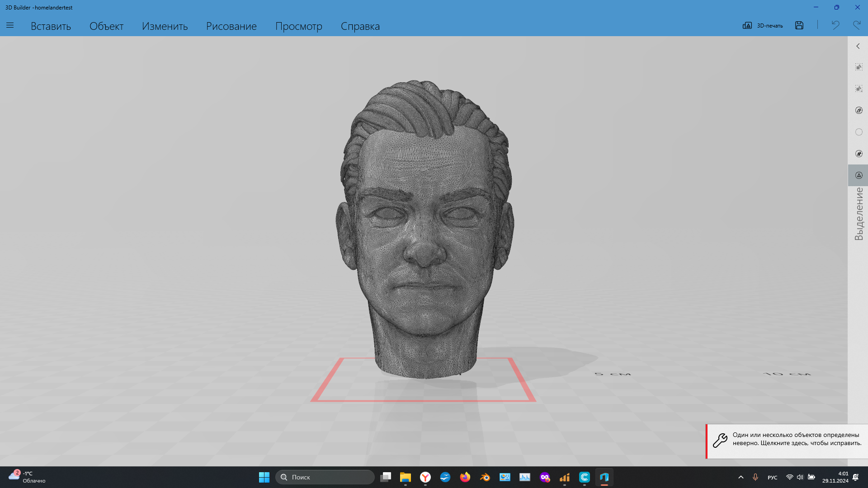Screen dimensions: 868x488
Task: Open File Explorer from the taskbar
Action: [405, 477]
